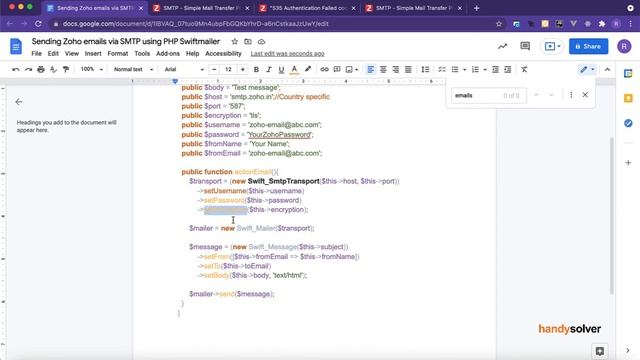The height and width of the screenshot is (360, 640).
Task: Open Google Calendar side panel
Action: pyautogui.click(x=628, y=73)
